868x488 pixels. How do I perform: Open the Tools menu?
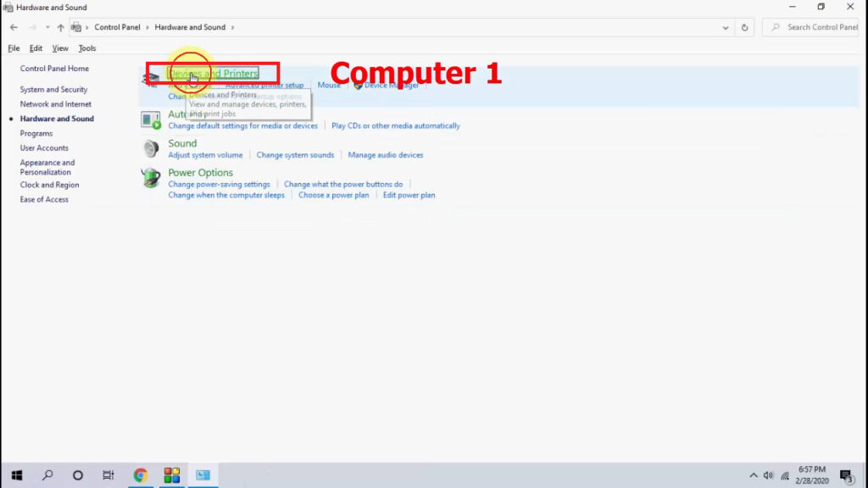tap(86, 47)
